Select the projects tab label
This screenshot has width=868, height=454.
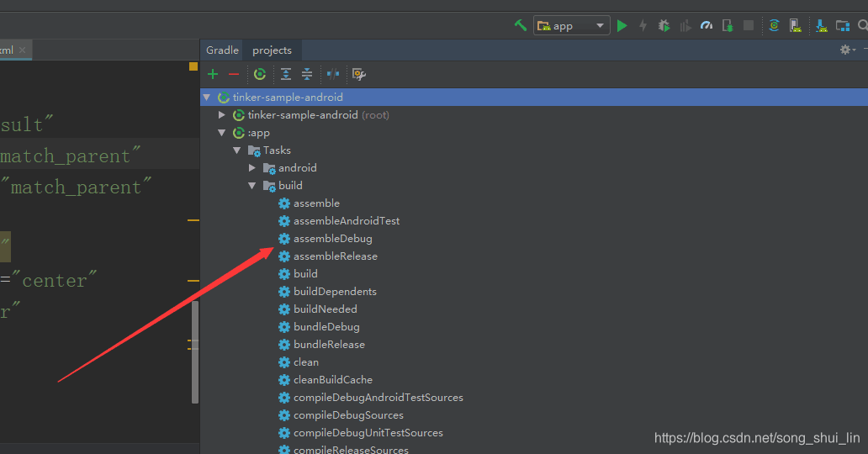272,50
